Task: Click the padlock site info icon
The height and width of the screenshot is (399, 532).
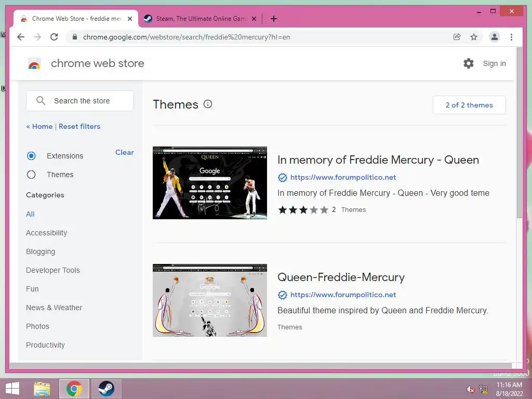Action: pyautogui.click(x=75, y=37)
